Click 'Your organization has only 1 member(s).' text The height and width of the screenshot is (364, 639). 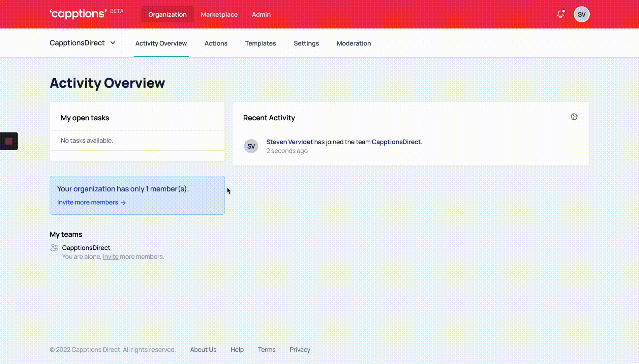click(123, 189)
